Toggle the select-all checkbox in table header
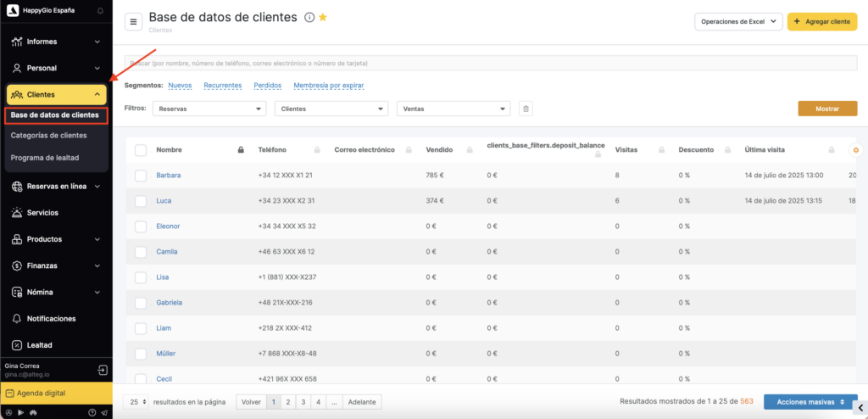The width and height of the screenshot is (868, 419). (141, 150)
